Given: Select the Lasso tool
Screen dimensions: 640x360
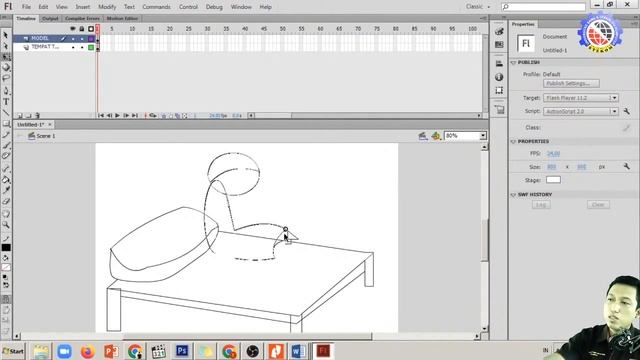Looking at the screenshot, I should tap(6, 78).
